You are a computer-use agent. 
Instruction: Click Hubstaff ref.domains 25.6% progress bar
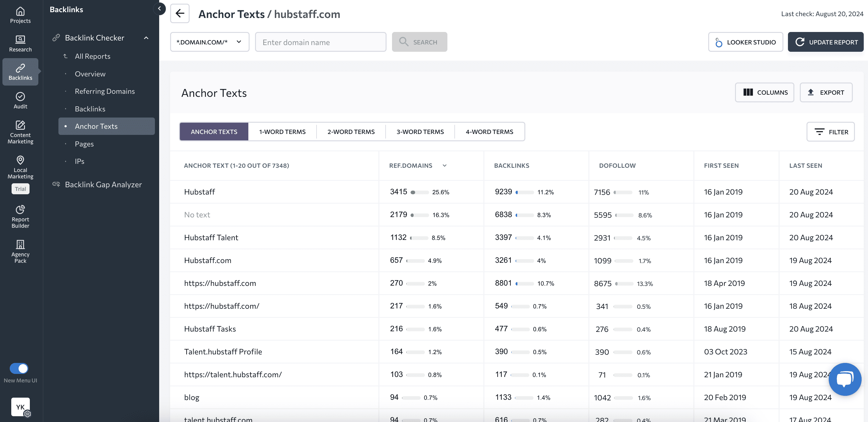[x=419, y=192]
